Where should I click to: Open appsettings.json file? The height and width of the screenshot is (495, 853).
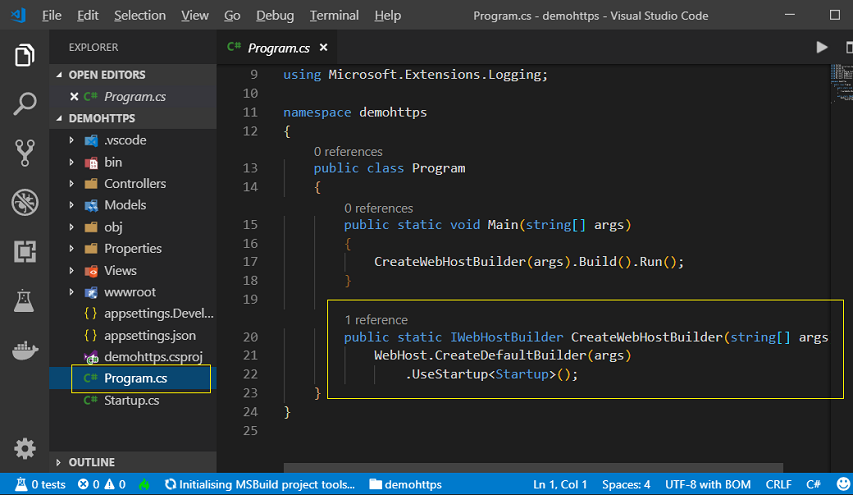pos(133,335)
